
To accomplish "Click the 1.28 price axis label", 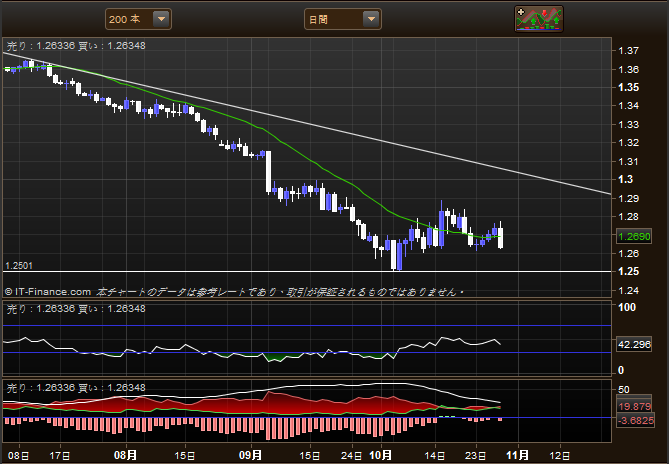I will point(628,217).
